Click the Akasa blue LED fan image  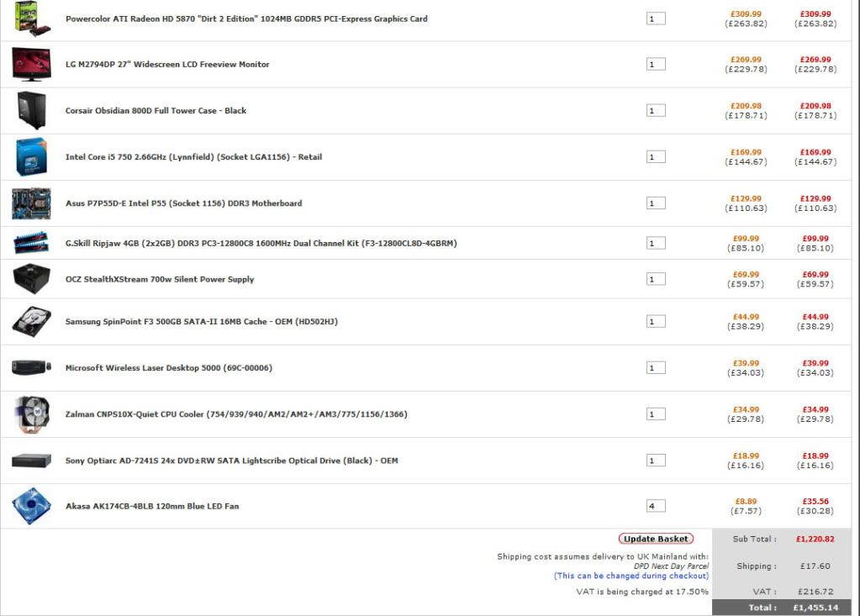[x=31, y=506]
